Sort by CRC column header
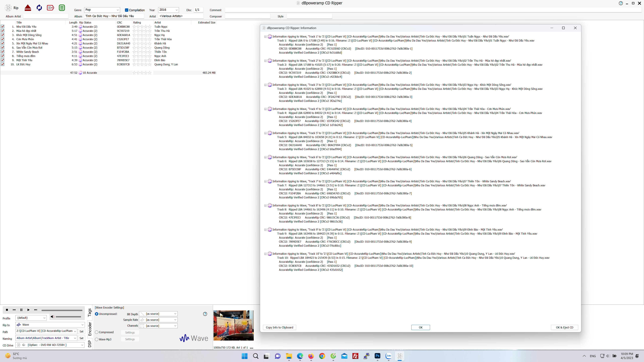This screenshot has height=362, width=644. point(120,22)
